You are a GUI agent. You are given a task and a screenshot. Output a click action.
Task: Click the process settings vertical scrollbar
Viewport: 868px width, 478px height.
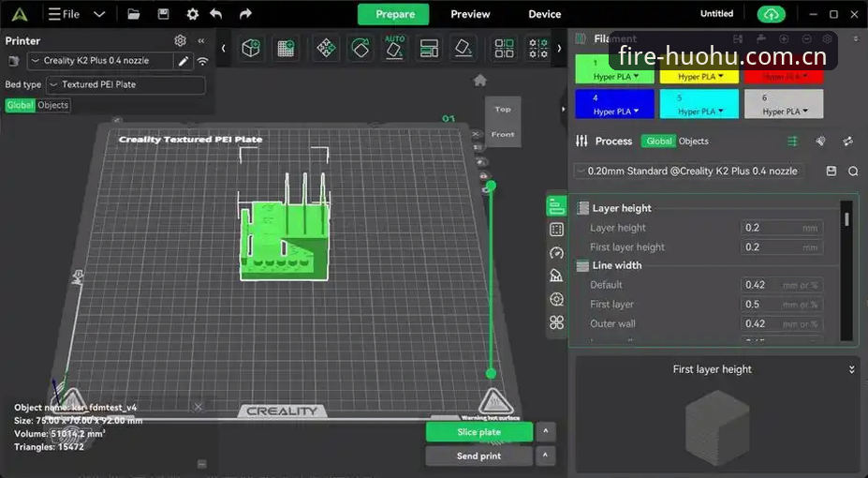(x=846, y=220)
